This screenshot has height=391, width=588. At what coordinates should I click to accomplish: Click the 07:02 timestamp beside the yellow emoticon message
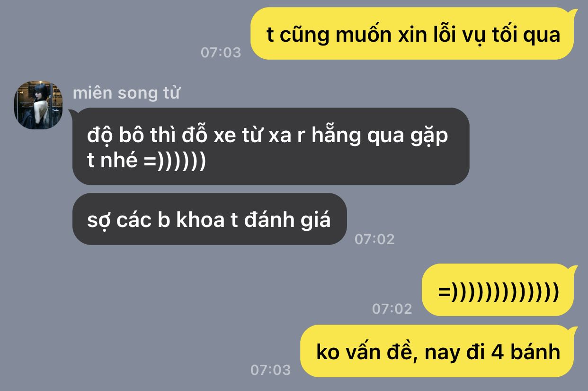pyautogui.click(x=392, y=309)
